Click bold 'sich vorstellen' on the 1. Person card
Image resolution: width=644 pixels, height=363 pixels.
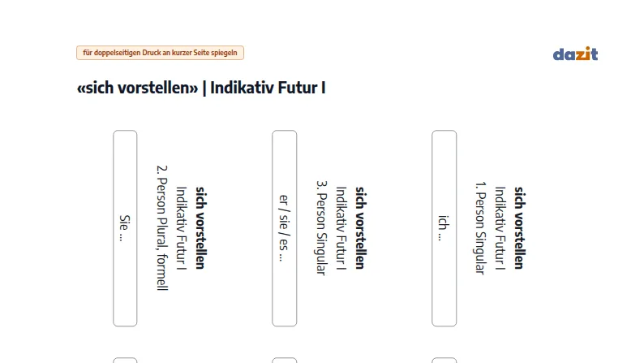520,228
